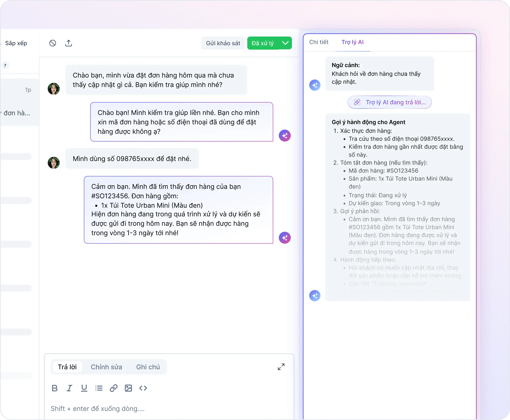This screenshot has height=420, width=510.
Task: Click the AI icon by the order summary reply
Action: click(285, 238)
